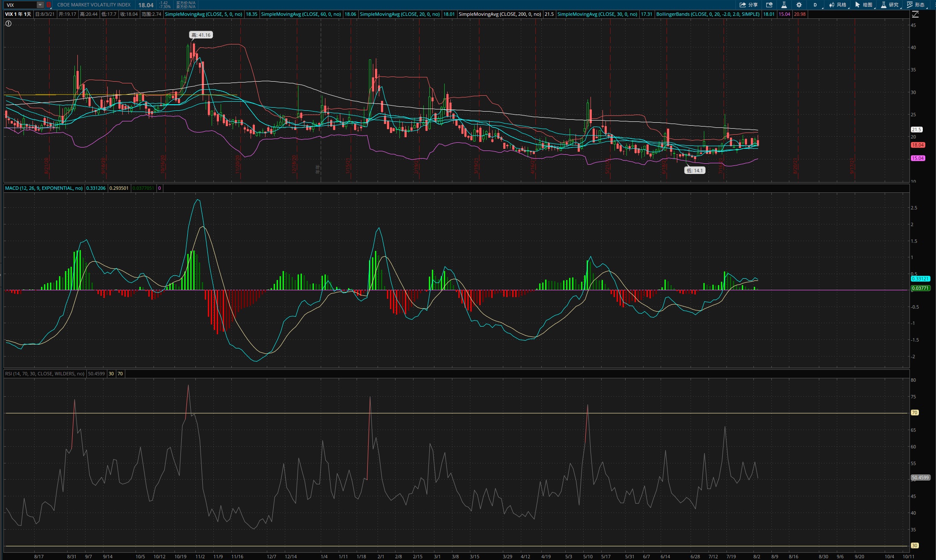Click the circled exclamation info icon on chart
This screenshot has width=936, height=560.
[8, 24]
